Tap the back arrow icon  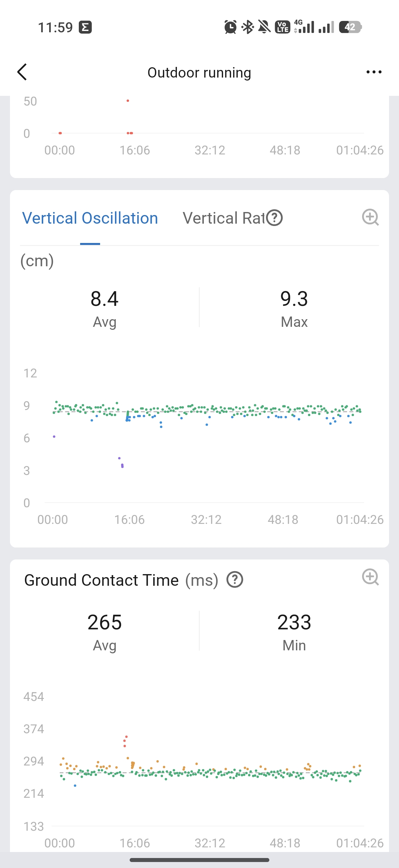pos(22,72)
